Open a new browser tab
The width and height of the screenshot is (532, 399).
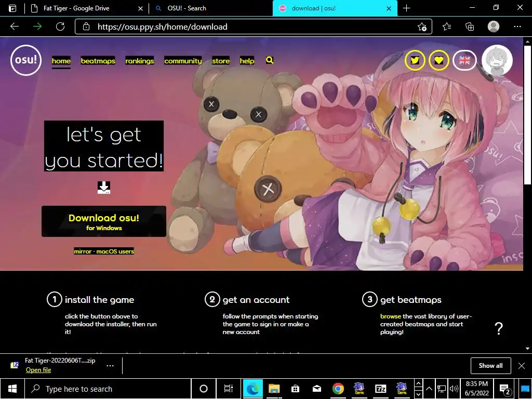pos(406,8)
